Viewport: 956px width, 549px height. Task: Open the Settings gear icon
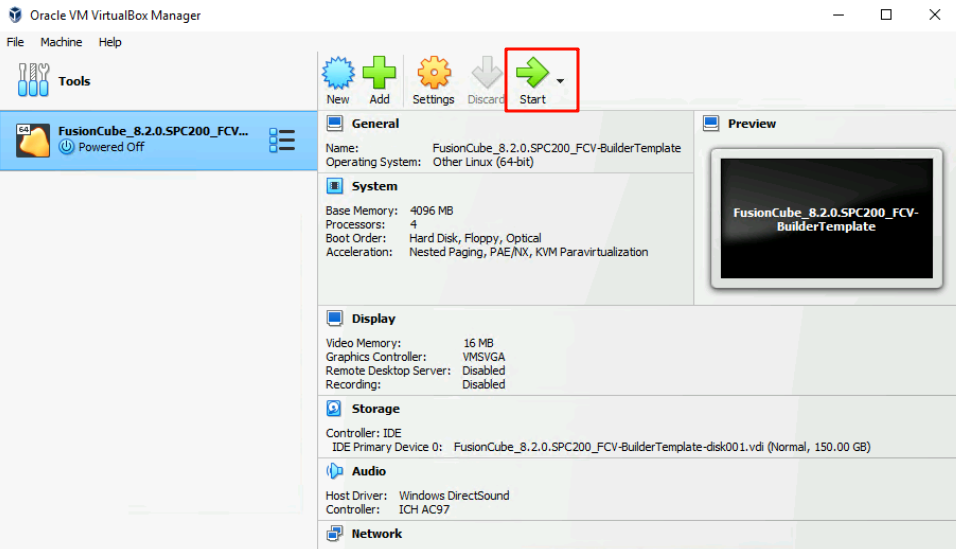433,74
